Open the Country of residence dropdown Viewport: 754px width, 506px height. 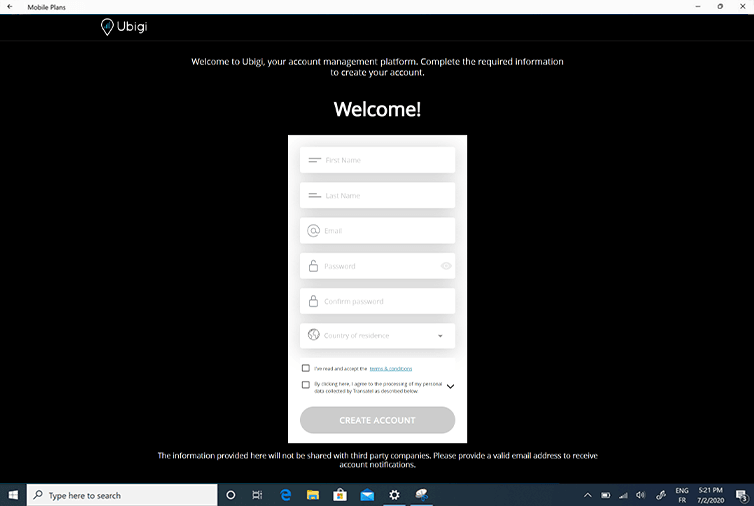coord(377,336)
